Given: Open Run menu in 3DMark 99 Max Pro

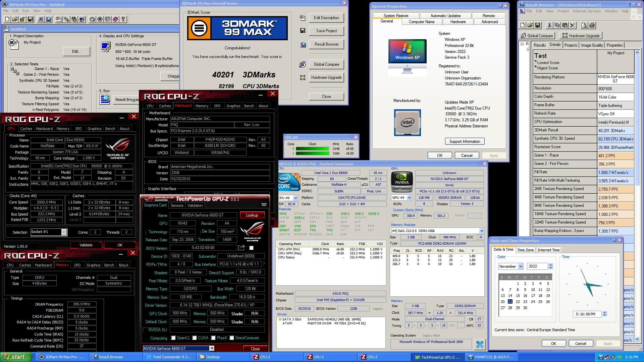Looking at the screenshot, I should point(25,11).
